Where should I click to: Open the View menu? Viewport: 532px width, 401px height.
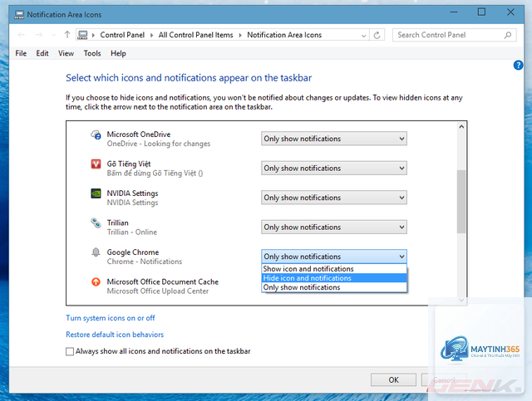pyautogui.click(x=66, y=53)
